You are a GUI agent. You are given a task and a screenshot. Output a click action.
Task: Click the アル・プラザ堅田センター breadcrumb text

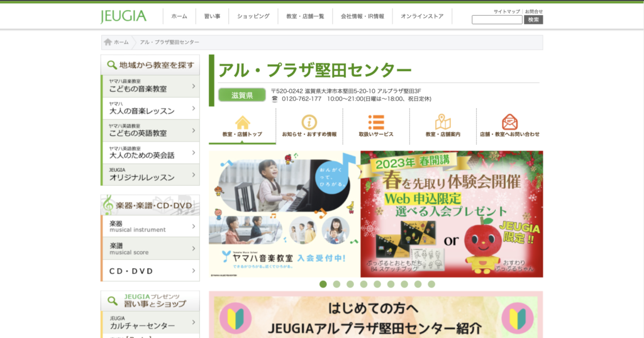(x=169, y=42)
